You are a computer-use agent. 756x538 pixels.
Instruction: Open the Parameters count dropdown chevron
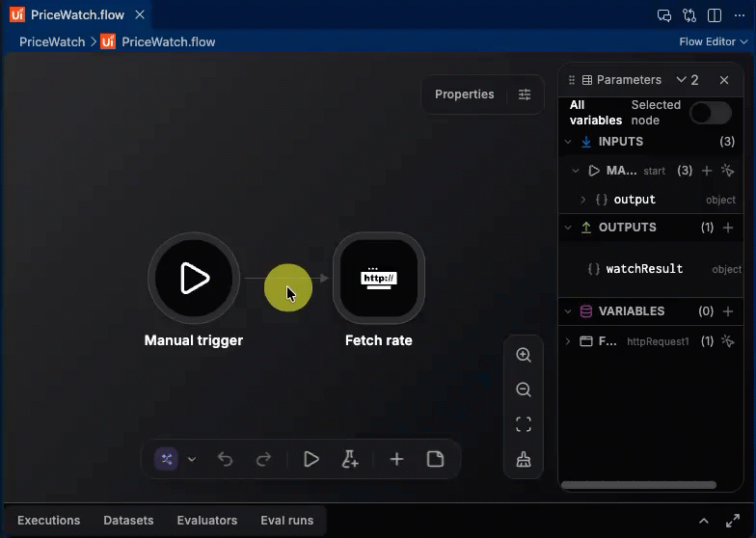681,79
